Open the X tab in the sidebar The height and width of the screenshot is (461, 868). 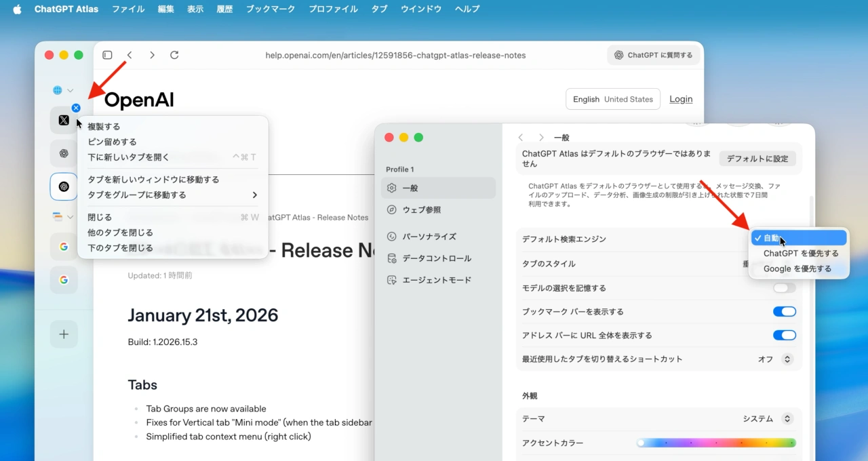(x=63, y=120)
